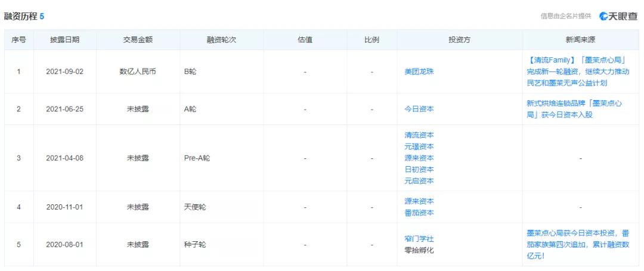The height and width of the screenshot is (271, 644).
Task: Select date cell 2020-08-01
Action: click(x=65, y=244)
